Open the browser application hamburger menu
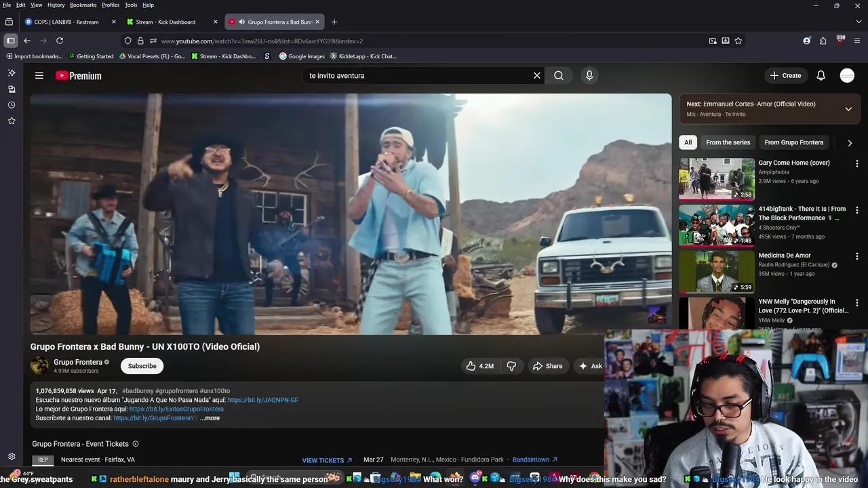Image resolution: width=868 pixels, height=488 pixels. point(857,41)
